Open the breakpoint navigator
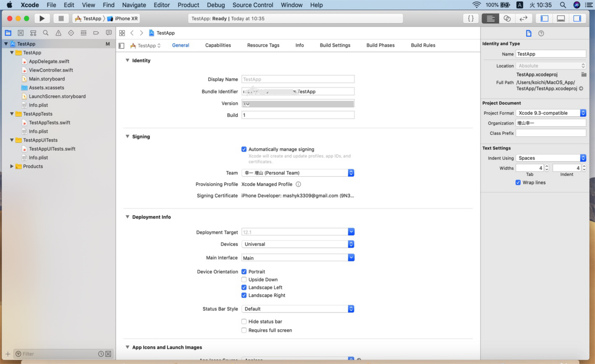This screenshot has width=595, height=364. (x=96, y=33)
